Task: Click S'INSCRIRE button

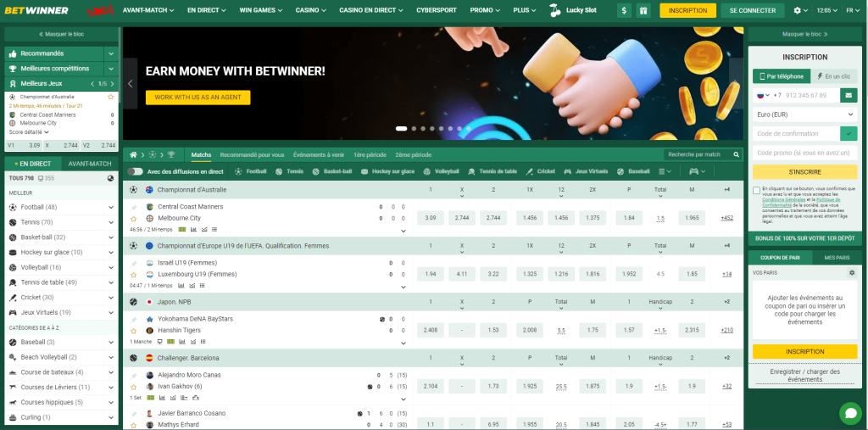Action: tap(805, 172)
